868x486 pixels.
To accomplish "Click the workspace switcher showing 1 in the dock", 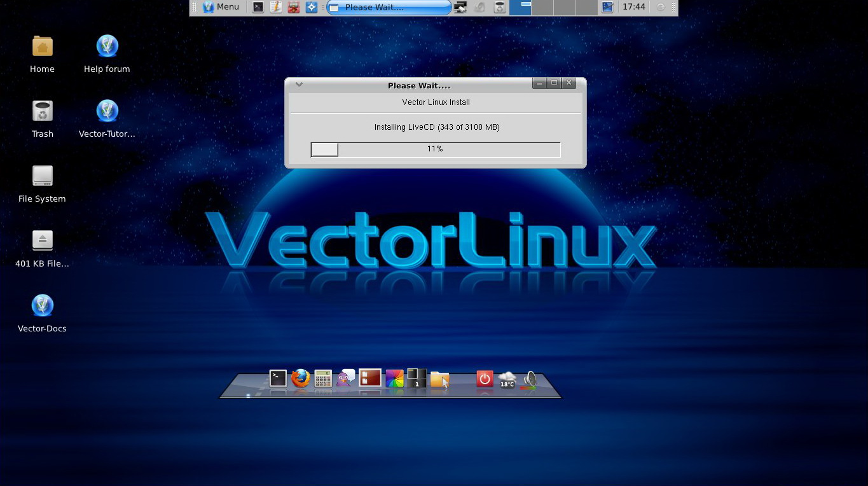I will (x=416, y=378).
